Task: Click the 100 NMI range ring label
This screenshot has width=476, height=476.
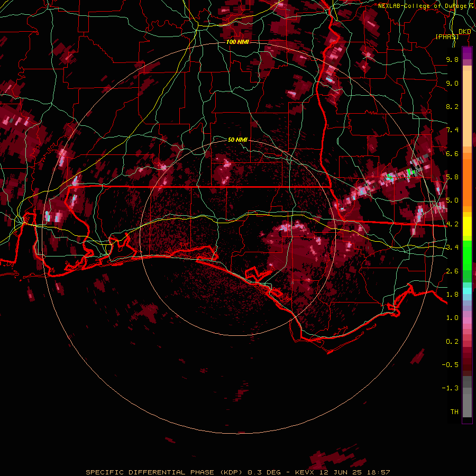Action: [x=237, y=42]
